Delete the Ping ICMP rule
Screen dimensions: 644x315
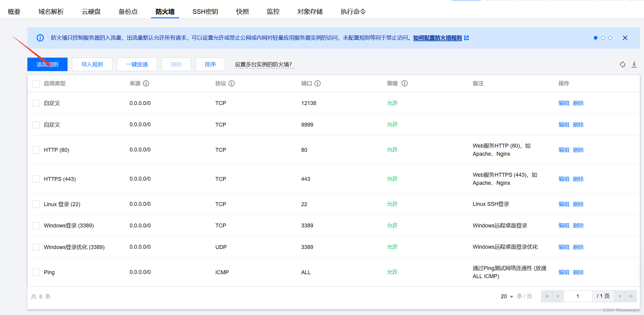click(x=578, y=272)
